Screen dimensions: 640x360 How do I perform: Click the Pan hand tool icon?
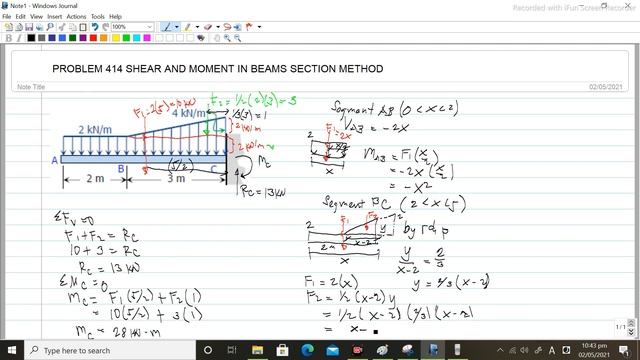pos(217,38)
